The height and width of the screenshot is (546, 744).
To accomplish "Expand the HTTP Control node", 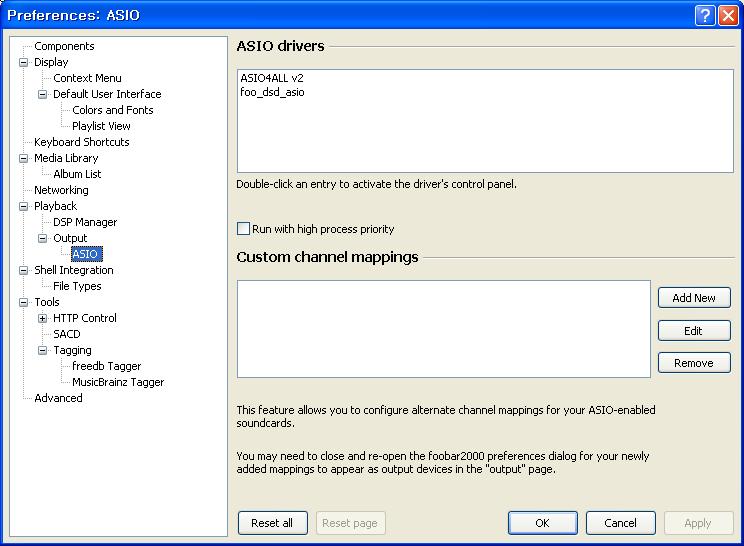I will [43, 318].
